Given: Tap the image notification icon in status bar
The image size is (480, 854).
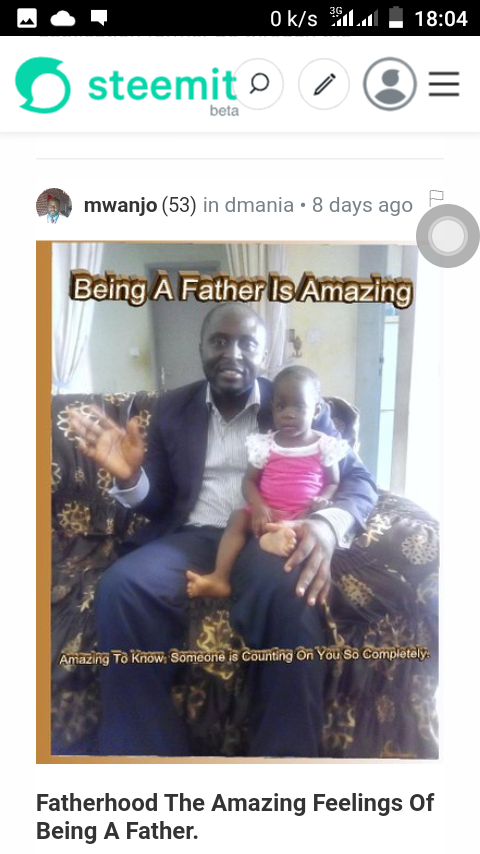Looking at the screenshot, I should [27, 19].
